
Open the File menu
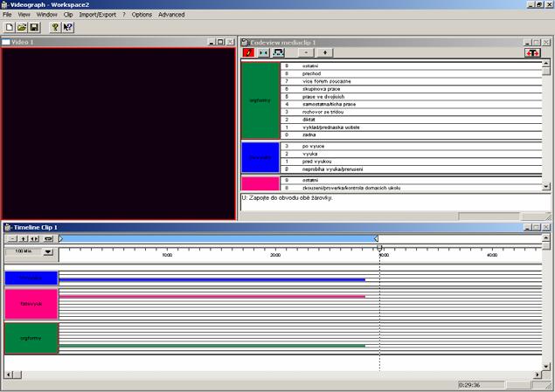(x=7, y=15)
